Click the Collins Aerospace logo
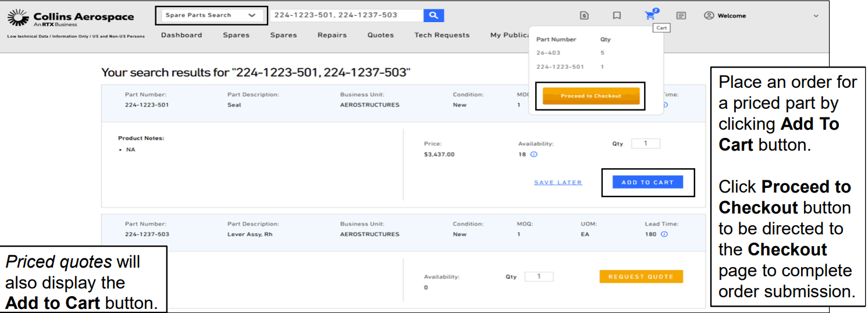The width and height of the screenshot is (868, 313). point(71,19)
